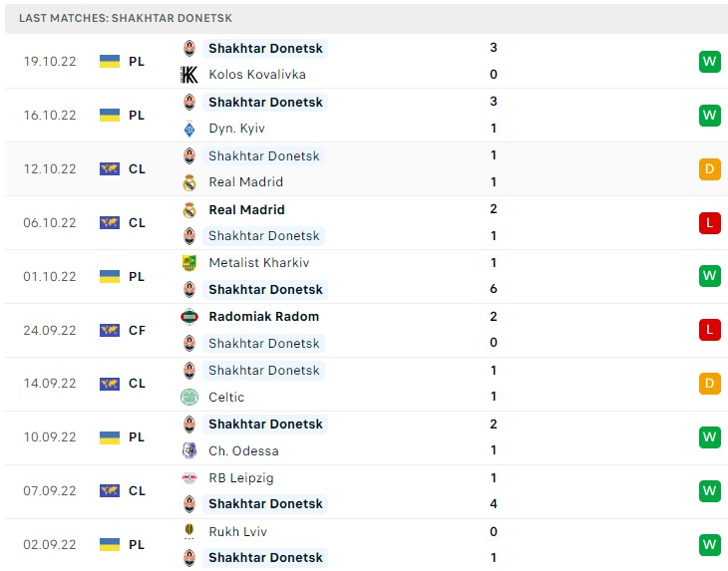This screenshot has width=728, height=571.
Task: Click the Radomiak Radom club logo
Action: (189, 317)
